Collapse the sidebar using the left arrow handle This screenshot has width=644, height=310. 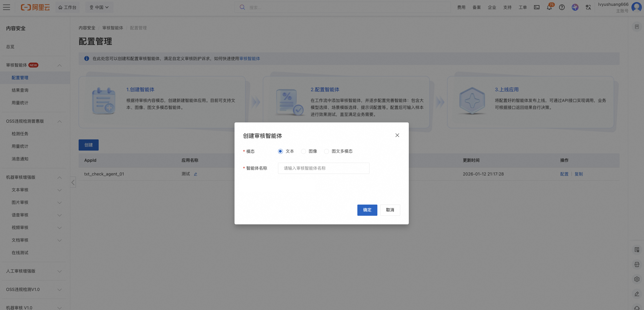[x=73, y=182]
